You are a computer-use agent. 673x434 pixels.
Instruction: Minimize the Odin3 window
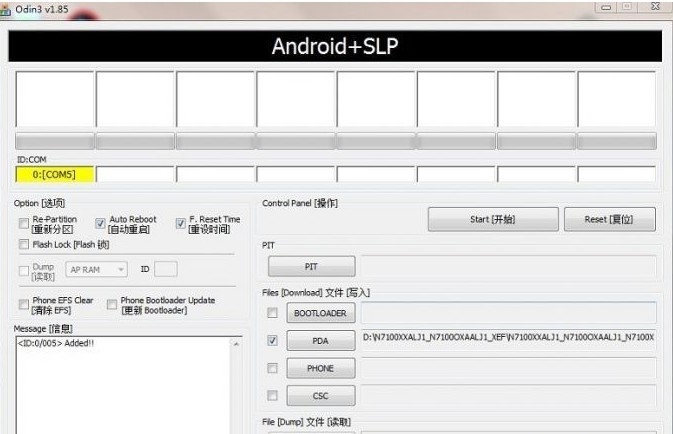pos(606,7)
